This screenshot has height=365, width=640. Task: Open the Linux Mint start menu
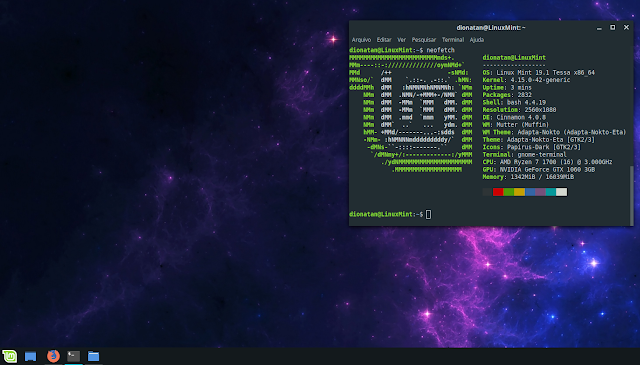click(9, 356)
